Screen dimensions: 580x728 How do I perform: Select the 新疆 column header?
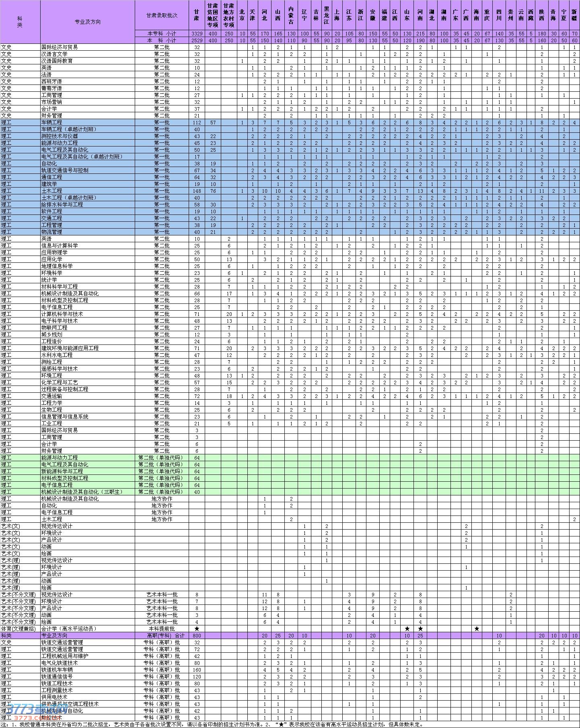574,15
